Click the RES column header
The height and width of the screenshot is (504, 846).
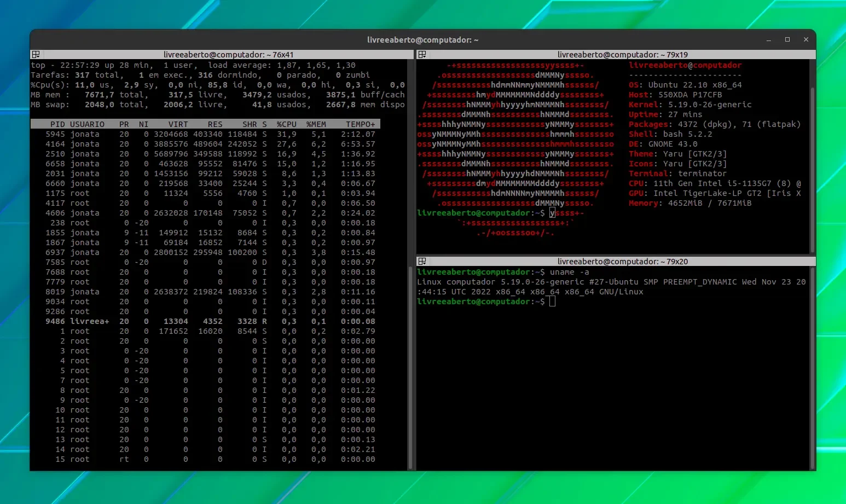point(215,124)
